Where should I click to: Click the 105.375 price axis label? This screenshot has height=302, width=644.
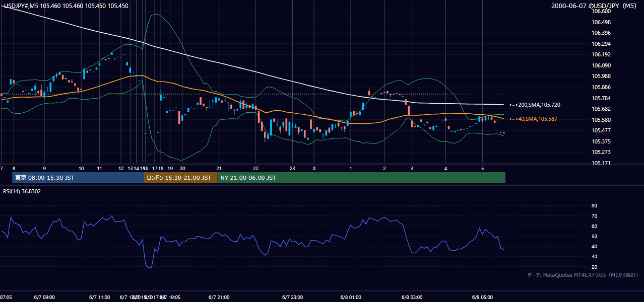coord(601,141)
